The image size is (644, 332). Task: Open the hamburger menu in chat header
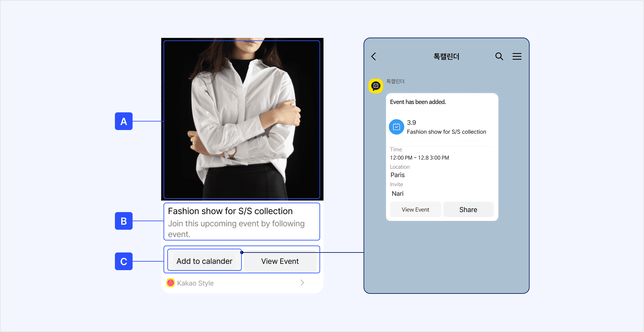click(517, 56)
